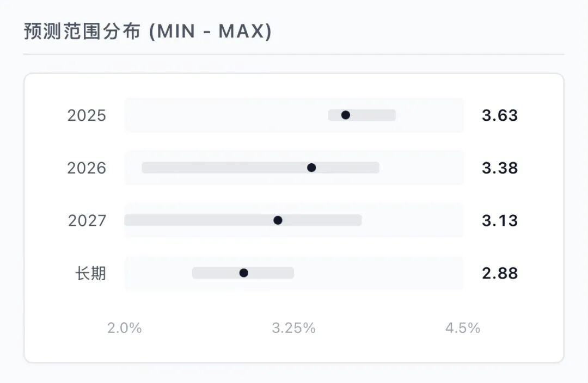Click the 长期 median dot marker

tap(243, 273)
